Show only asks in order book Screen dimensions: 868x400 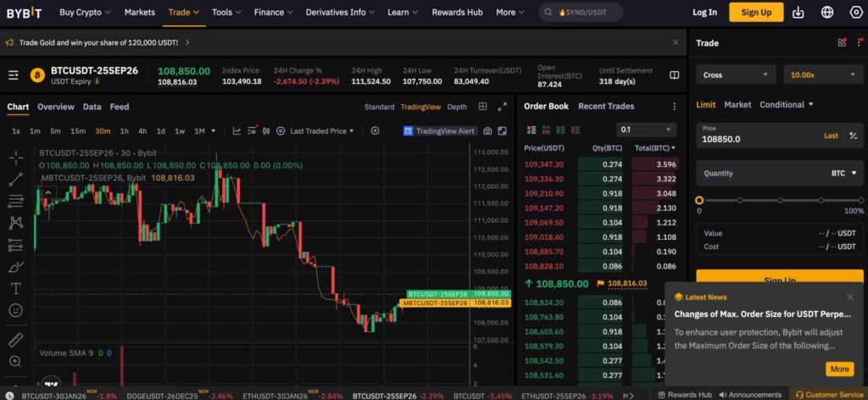click(x=576, y=130)
